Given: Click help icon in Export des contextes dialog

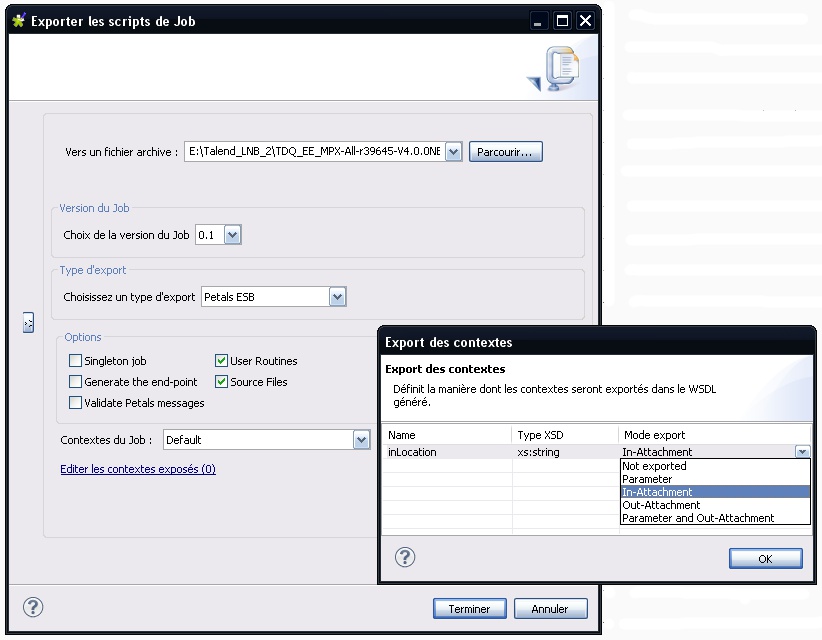Looking at the screenshot, I should point(406,557).
